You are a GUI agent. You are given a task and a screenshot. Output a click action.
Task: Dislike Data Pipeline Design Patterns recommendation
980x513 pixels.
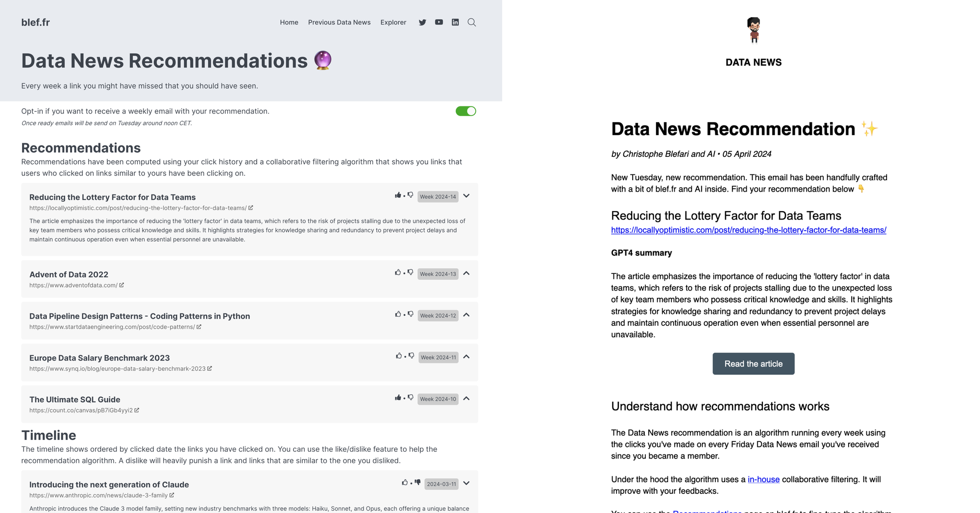point(411,315)
